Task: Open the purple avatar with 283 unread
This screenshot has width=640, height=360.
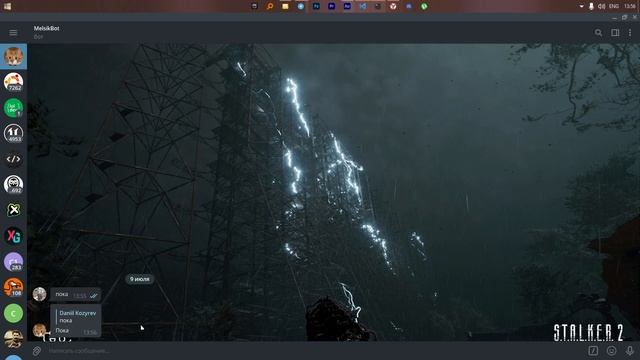Action: (13, 262)
